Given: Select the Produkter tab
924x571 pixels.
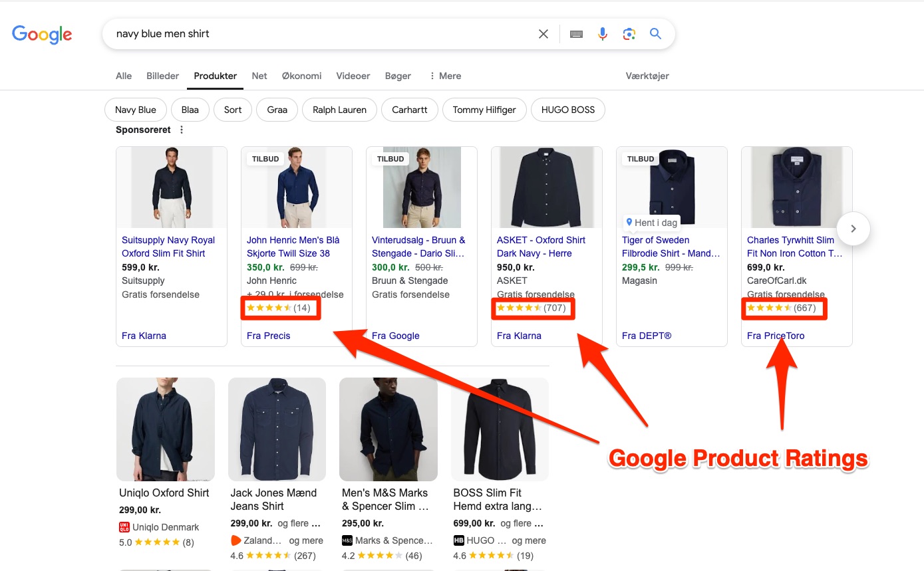Looking at the screenshot, I should (216, 76).
